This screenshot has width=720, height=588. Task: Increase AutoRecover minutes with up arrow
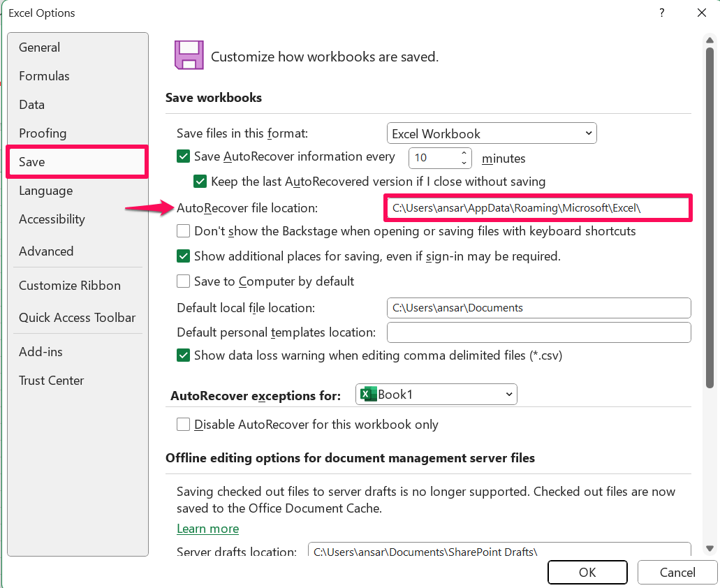coord(464,153)
